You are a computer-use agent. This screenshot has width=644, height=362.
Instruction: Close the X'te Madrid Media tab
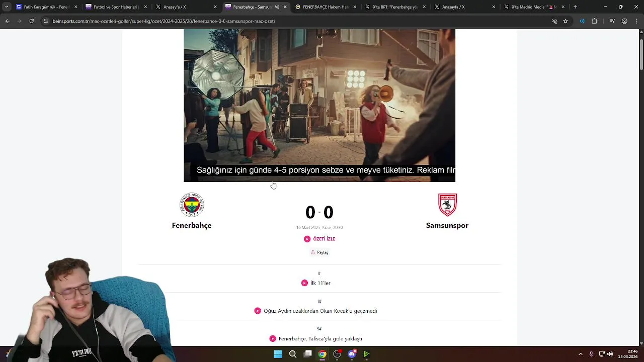coord(563,7)
